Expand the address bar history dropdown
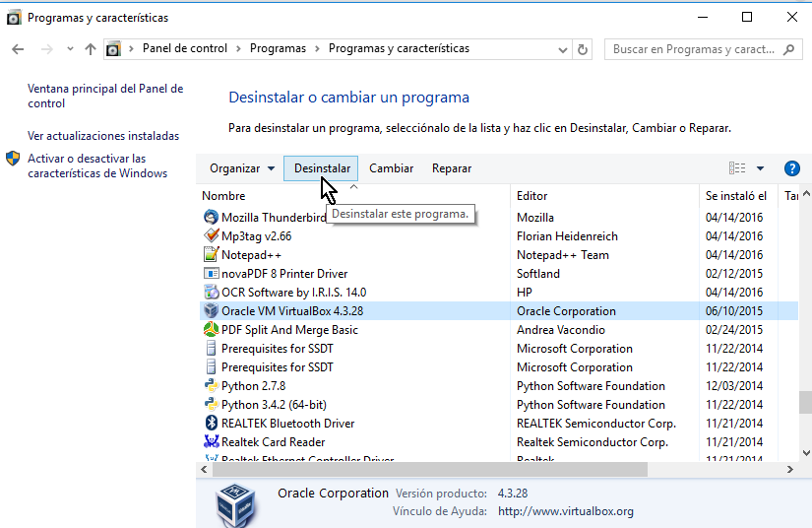 click(x=562, y=49)
